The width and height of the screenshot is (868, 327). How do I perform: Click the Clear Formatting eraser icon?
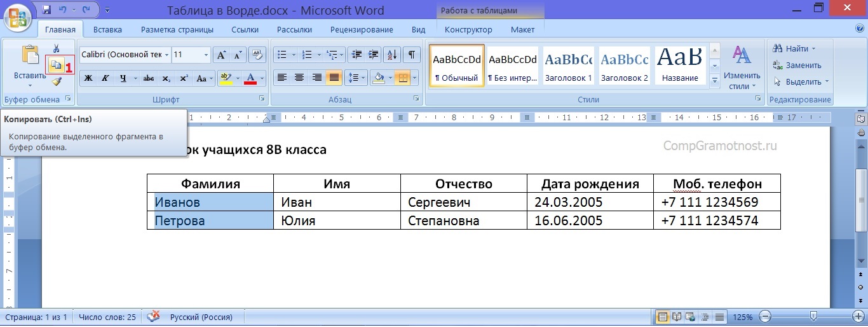pyautogui.click(x=257, y=55)
